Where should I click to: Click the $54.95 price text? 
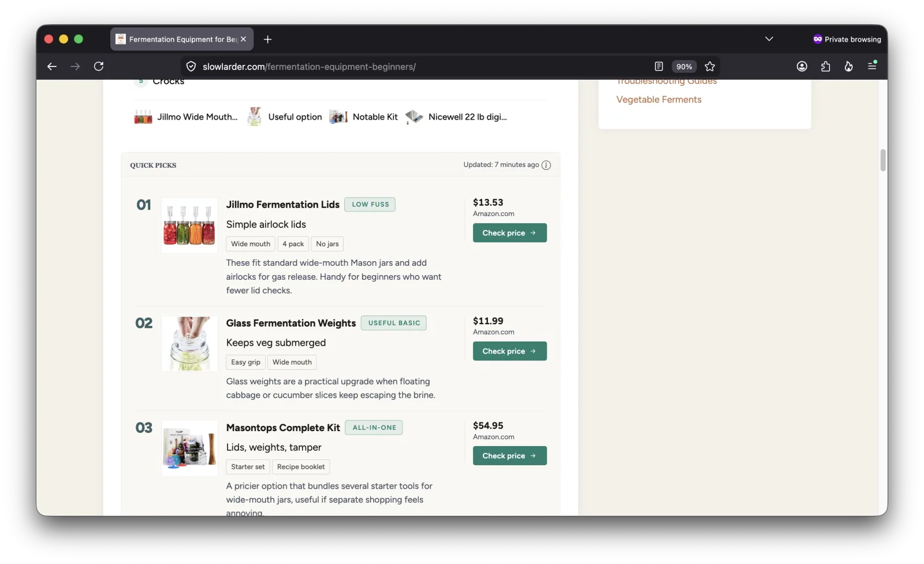point(488,425)
